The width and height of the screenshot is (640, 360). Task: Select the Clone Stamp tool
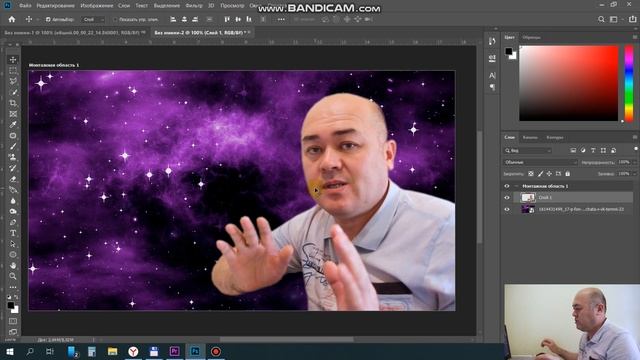[13, 157]
